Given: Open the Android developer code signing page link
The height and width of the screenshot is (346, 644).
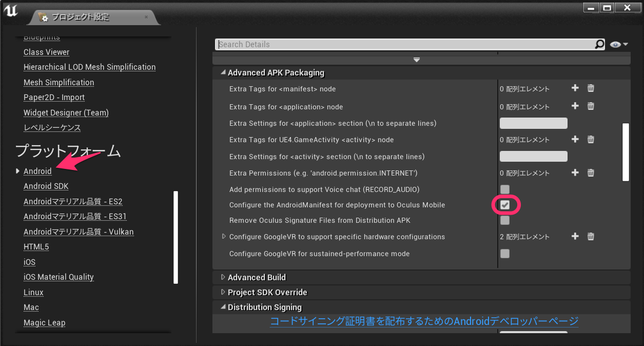Looking at the screenshot, I should [x=424, y=321].
